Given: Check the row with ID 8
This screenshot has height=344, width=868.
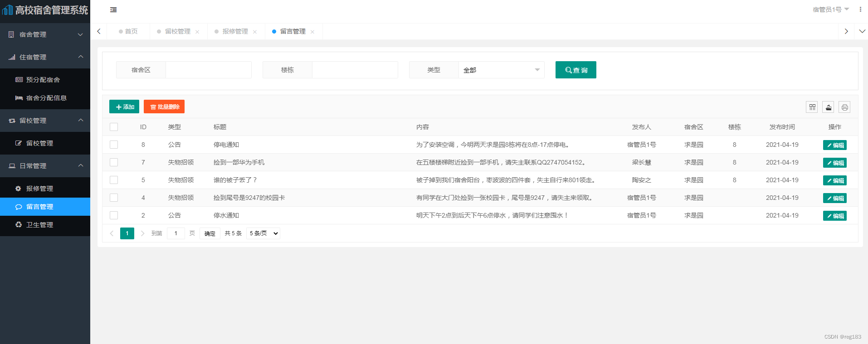Looking at the screenshot, I should (x=114, y=145).
